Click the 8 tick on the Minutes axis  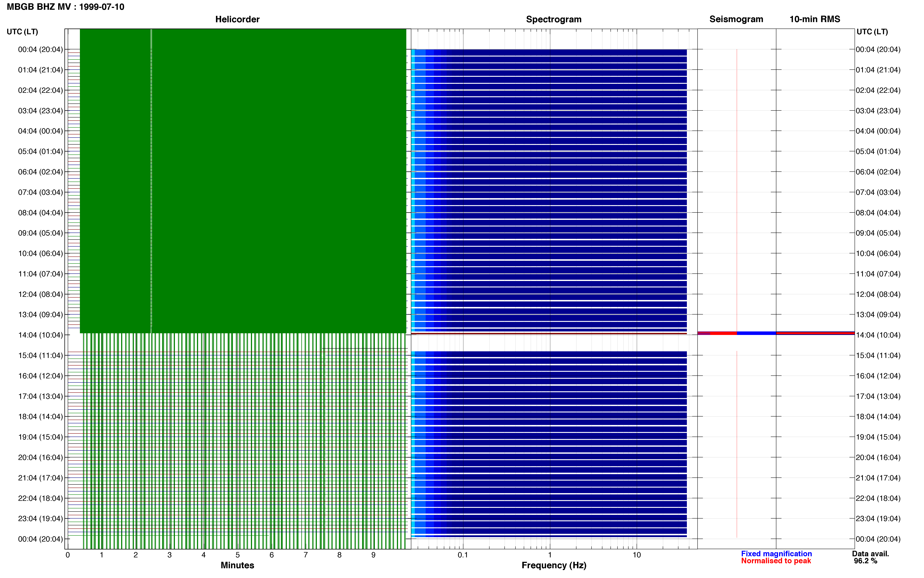tap(339, 555)
